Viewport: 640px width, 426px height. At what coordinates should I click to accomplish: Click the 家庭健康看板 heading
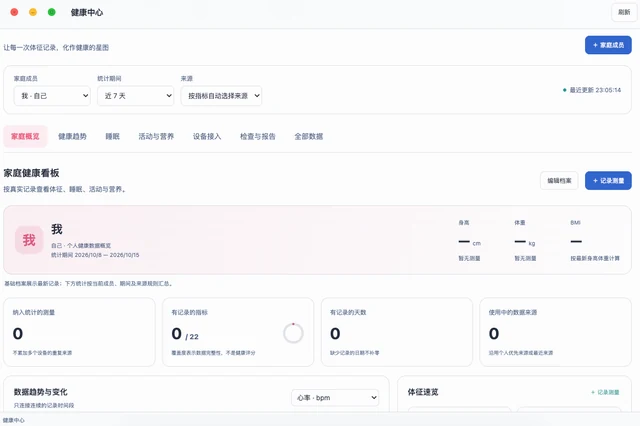coord(31,173)
